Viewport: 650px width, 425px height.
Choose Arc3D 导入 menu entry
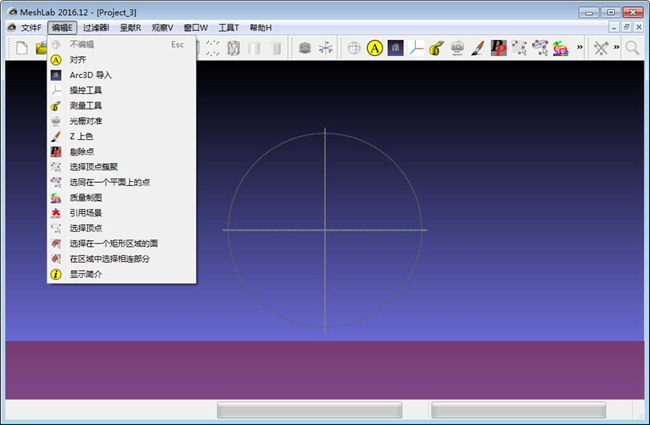pyautogui.click(x=121, y=75)
